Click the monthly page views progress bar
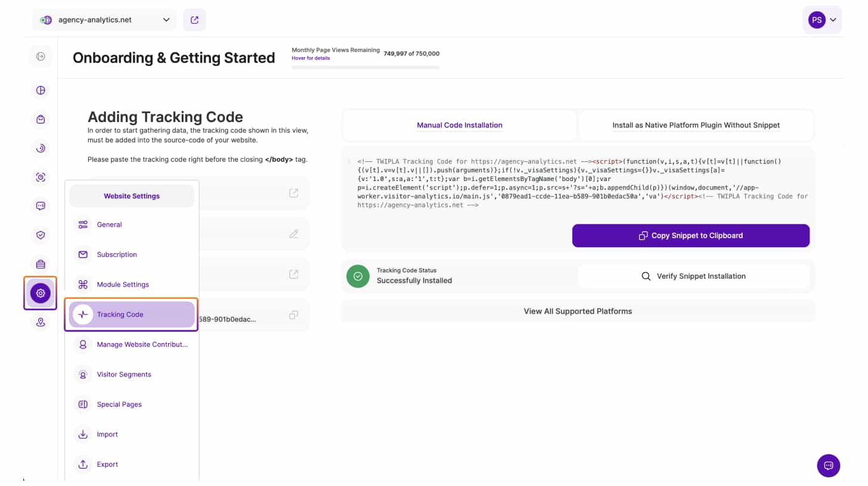This screenshot has height=486, width=868. (365, 67)
